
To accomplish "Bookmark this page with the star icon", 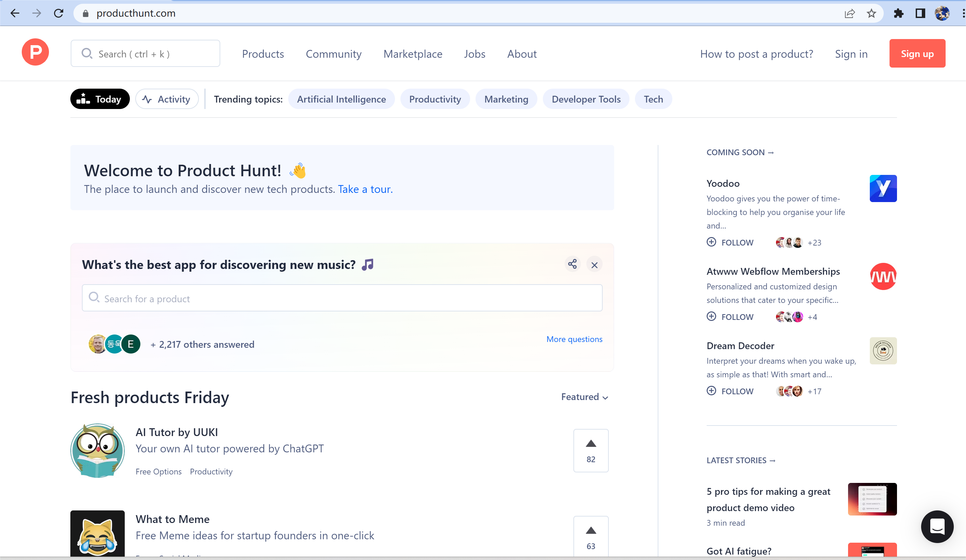I will (871, 13).
